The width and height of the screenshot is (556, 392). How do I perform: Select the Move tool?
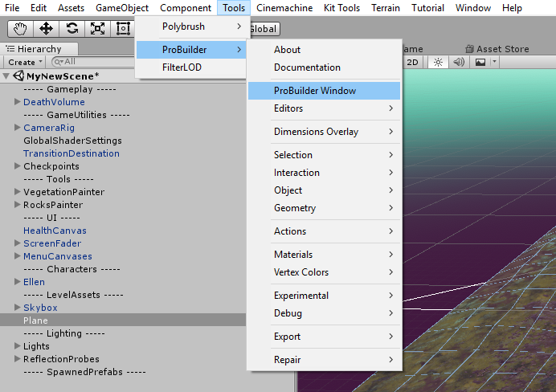[x=46, y=29]
